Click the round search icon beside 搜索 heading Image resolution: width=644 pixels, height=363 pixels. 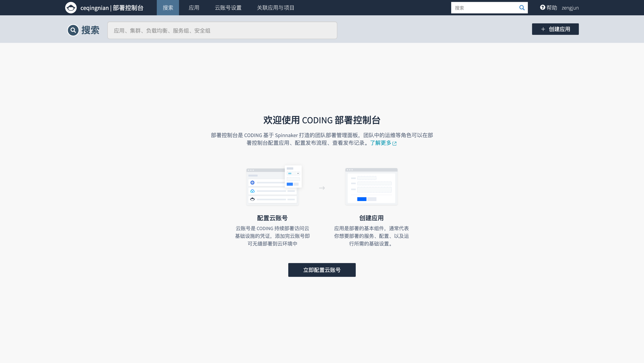[73, 30]
